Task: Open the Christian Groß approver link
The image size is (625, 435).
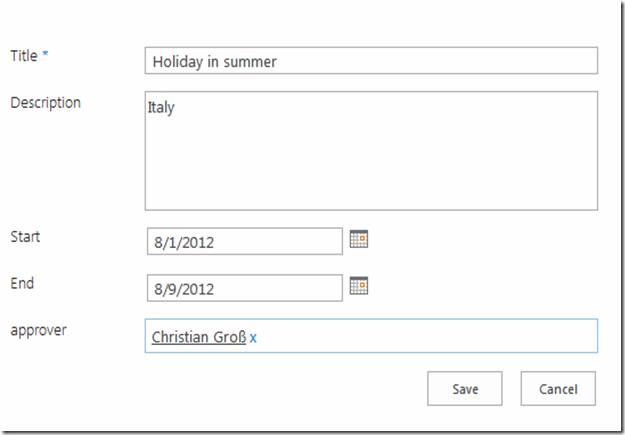Action: pos(198,338)
